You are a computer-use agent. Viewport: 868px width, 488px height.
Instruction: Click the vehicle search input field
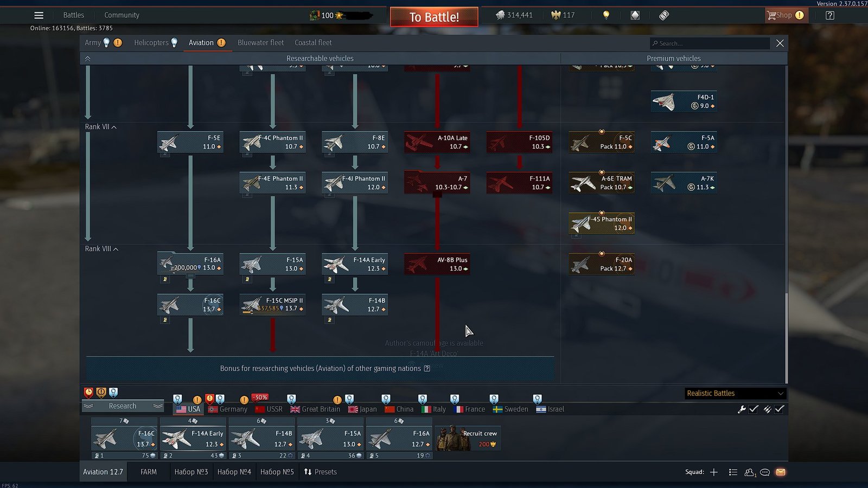tap(711, 43)
